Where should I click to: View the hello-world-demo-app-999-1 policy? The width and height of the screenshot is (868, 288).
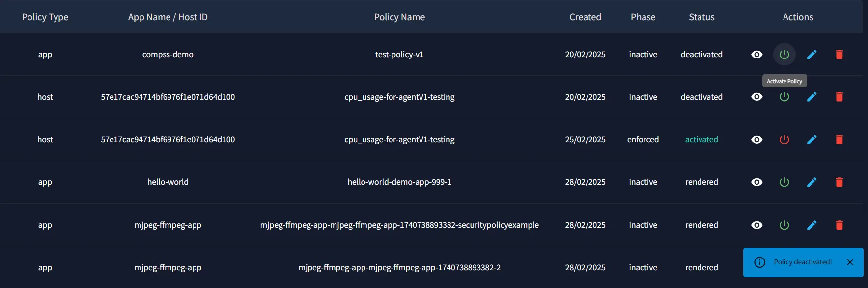[756, 182]
